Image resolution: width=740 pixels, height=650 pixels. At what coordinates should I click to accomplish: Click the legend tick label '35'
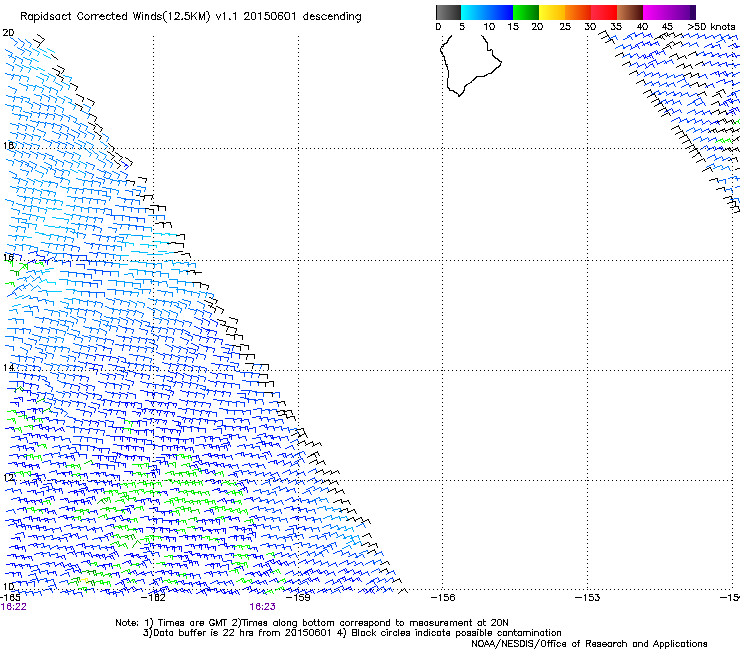point(616,27)
